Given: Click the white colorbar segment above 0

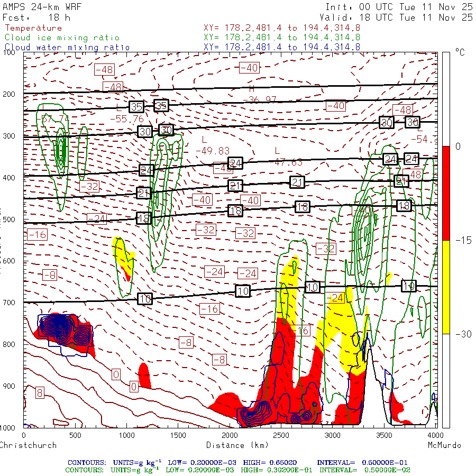Looking at the screenshot, I should coord(446,99).
